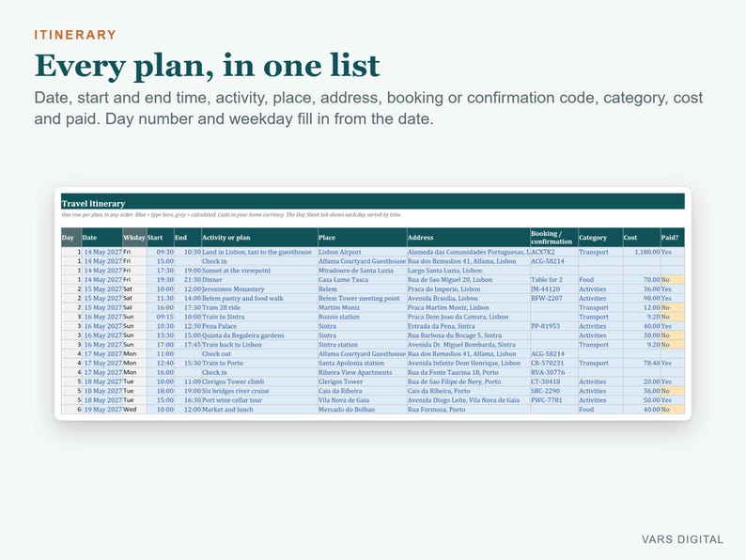This screenshot has width=746, height=560.
Task: Select the 'End' column header
Action: click(188, 238)
